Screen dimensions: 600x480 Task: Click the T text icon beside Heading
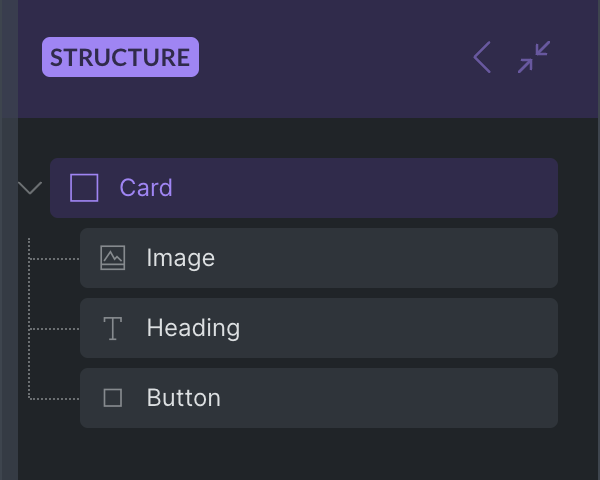113,328
